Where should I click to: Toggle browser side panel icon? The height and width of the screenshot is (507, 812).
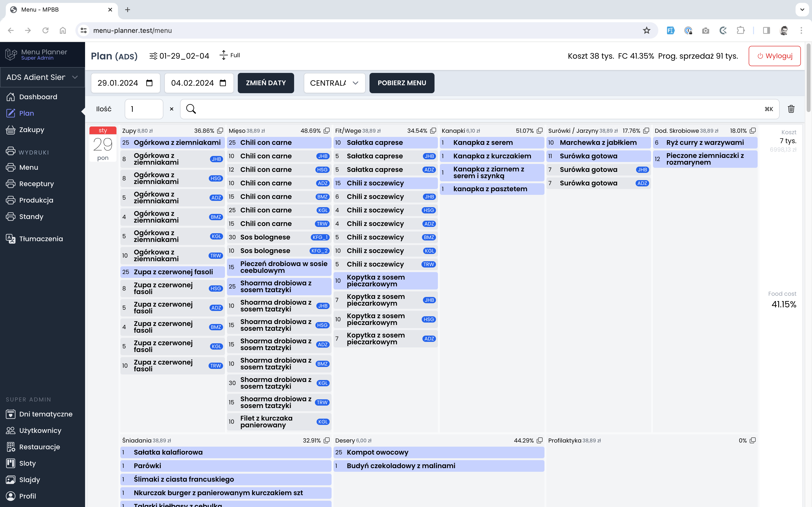766,30
